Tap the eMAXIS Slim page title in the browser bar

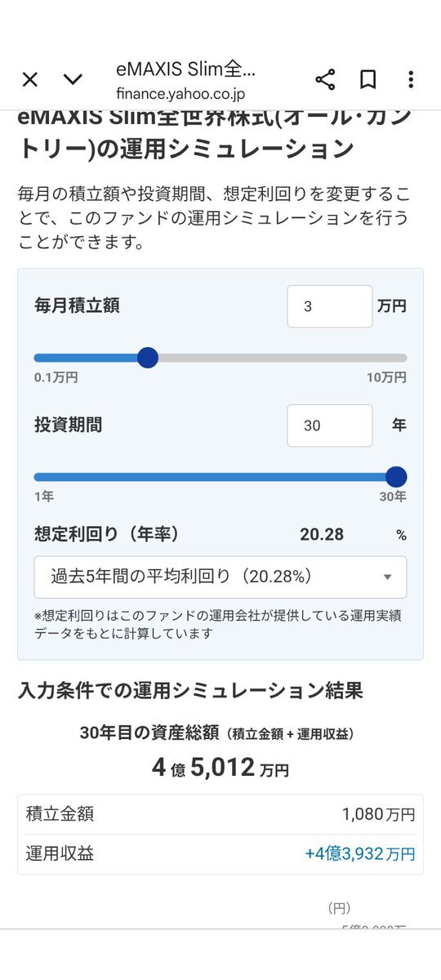[x=185, y=69]
